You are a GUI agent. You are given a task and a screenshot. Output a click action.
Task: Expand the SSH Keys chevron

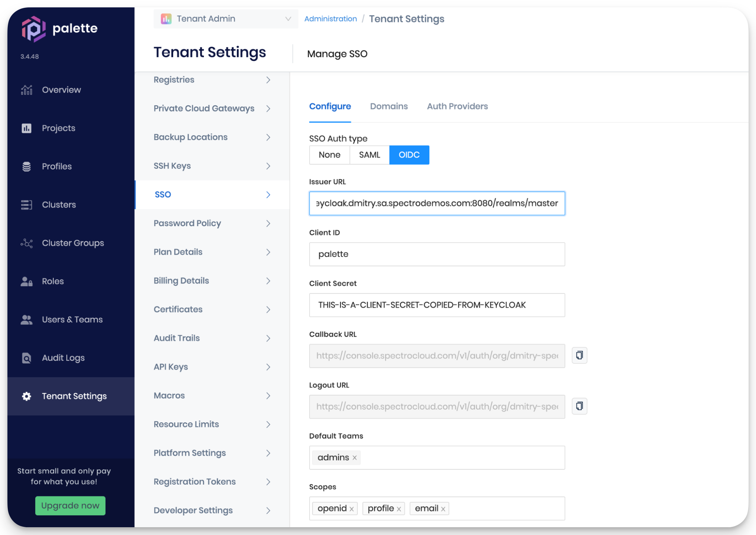[x=268, y=166]
